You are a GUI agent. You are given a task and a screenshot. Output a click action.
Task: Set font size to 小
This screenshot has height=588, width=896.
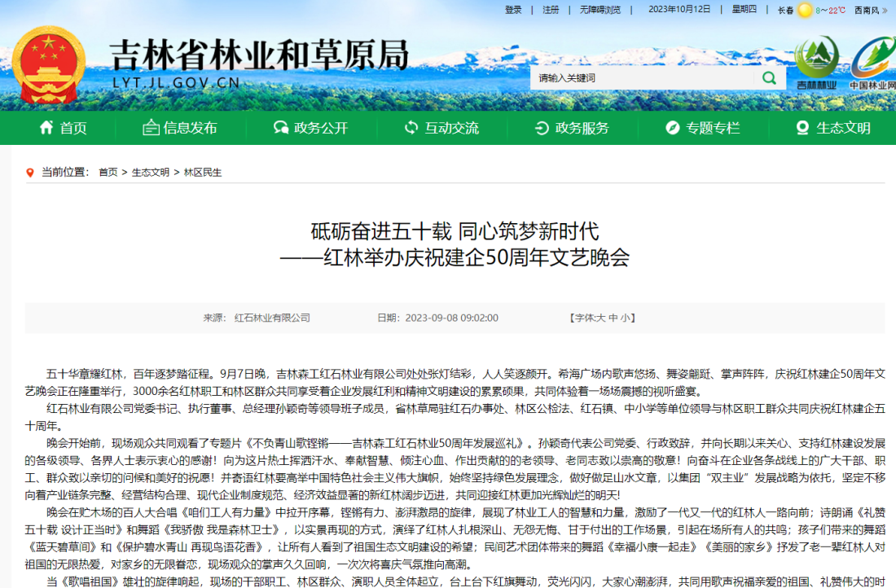[x=625, y=318]
